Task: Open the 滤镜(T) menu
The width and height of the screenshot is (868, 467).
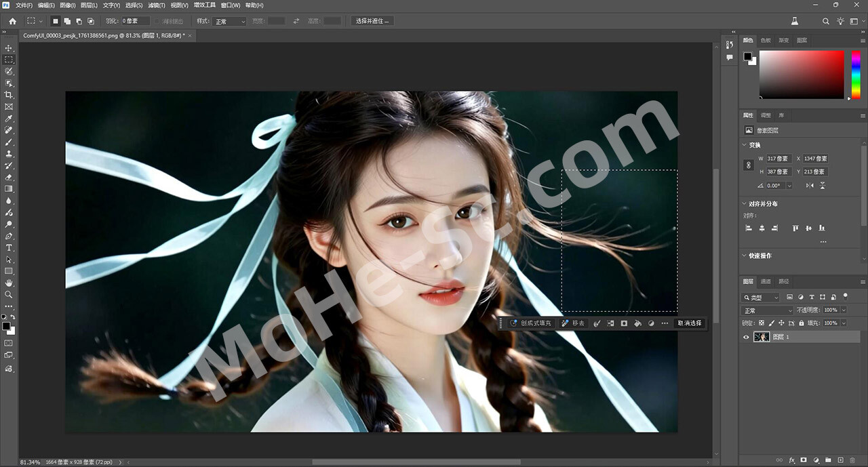Action: coord(156,5)
